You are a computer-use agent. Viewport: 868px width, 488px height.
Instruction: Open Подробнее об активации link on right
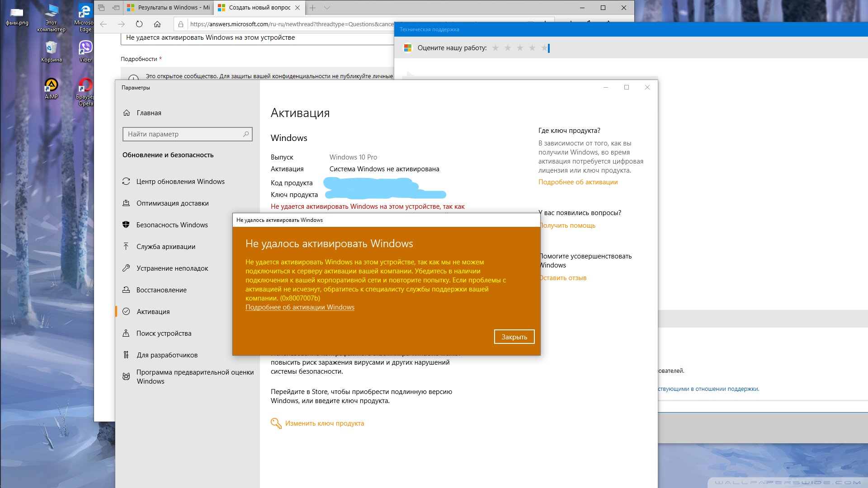[578, 182]
